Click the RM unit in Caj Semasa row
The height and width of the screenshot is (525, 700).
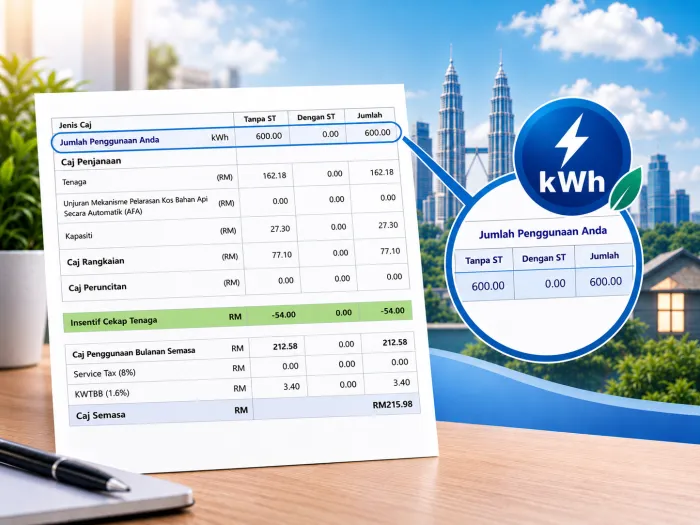point(241,410)
